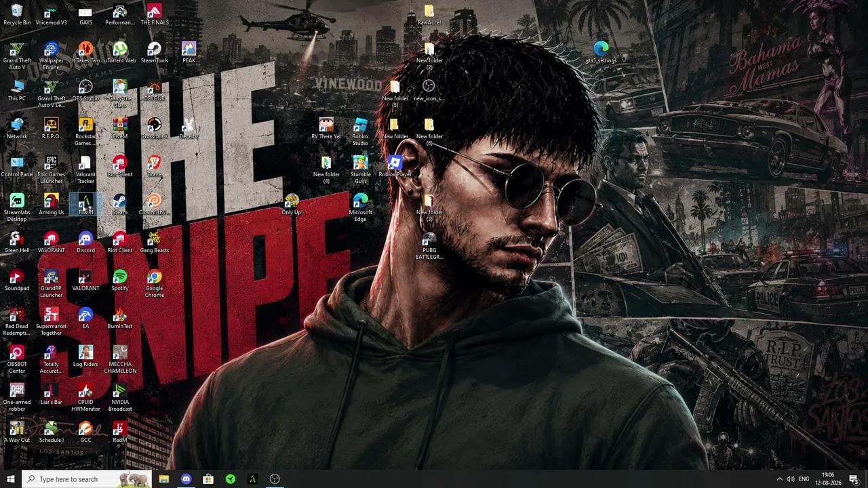Viewport: 868px width, 488px height.
Task: Select the DEVOUR game shortcut
Action: (x=155, y=91)
